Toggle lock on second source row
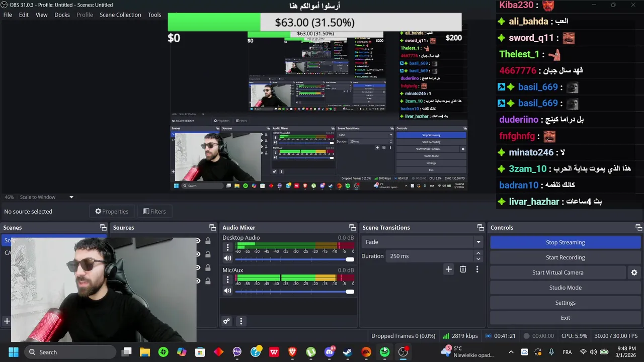Image resolution: width=644 pixels, height=362 pixels. pyautogui.click(x=208, y=254)
